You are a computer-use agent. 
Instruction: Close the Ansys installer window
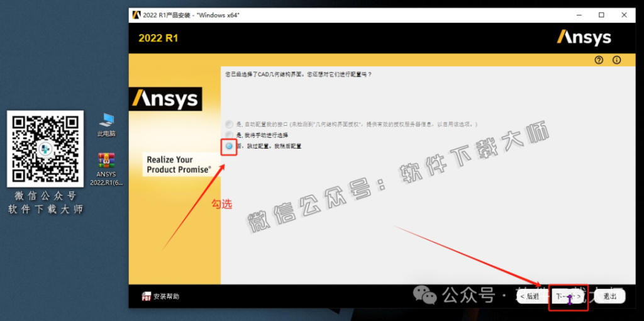click(624, 15)
